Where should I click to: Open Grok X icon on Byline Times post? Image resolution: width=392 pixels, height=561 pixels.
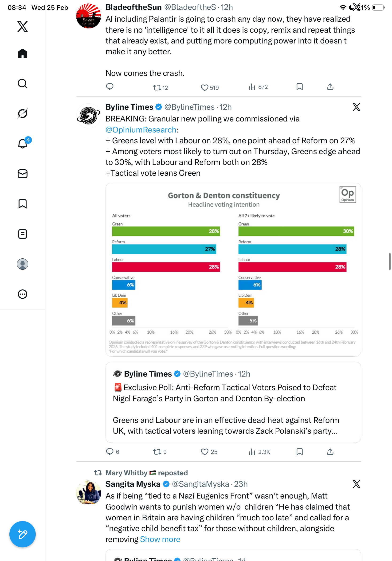(x=356, y=107)
